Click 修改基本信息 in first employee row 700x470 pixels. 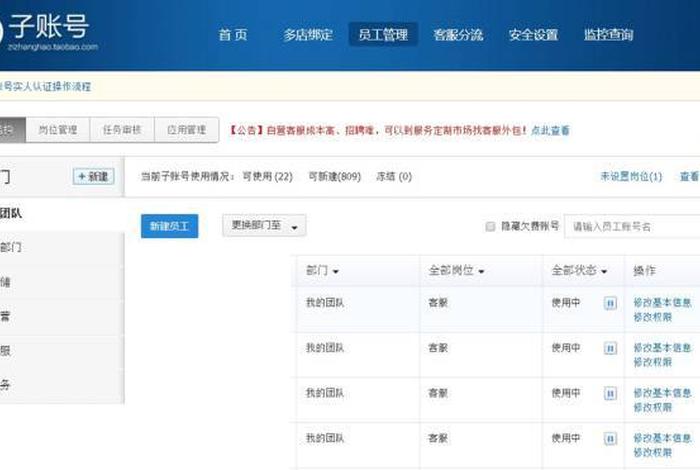click(x=662, y=303)
